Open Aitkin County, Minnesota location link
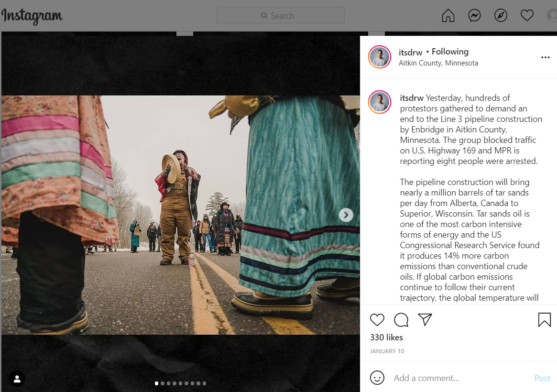The height and width of the screenshot is (392, 557). tap(438, 63)
